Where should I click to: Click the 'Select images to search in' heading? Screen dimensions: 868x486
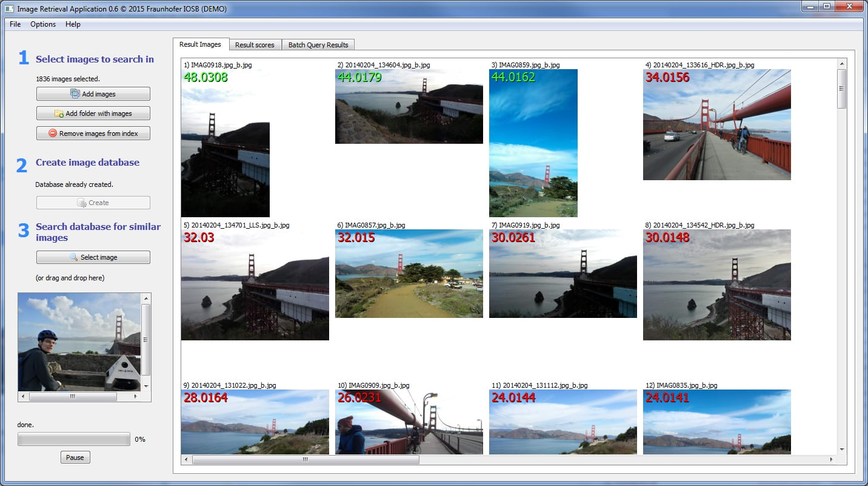click(x=95, y=59)
